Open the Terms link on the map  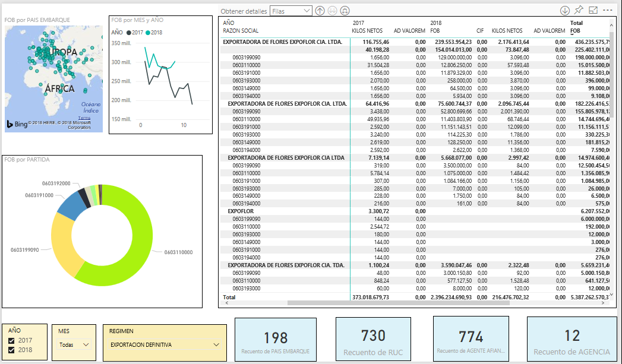(x=84, y=118)
